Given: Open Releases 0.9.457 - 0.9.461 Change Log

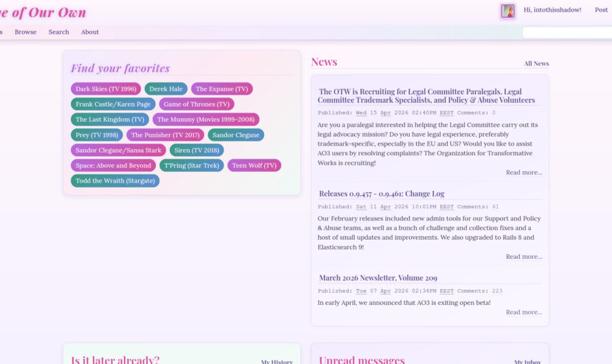Looking at the screenshot, I should point(382,194).
